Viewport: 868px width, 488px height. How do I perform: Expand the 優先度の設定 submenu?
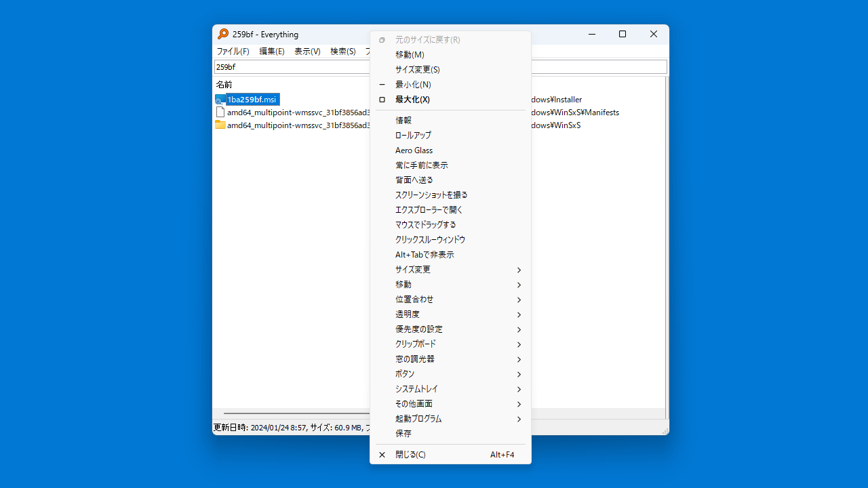point(450,329)
